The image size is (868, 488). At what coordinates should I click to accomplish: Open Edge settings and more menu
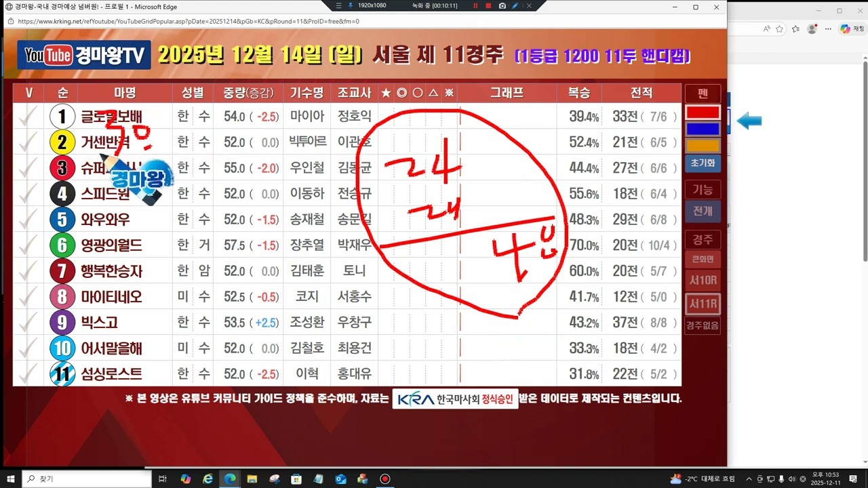pos(828,28)
